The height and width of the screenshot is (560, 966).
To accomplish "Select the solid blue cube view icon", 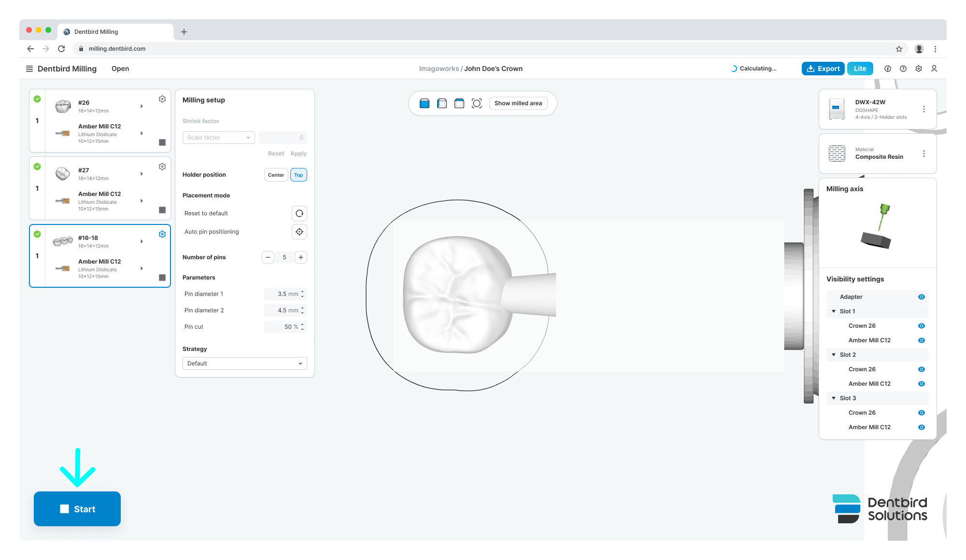I will coord(425,103).
